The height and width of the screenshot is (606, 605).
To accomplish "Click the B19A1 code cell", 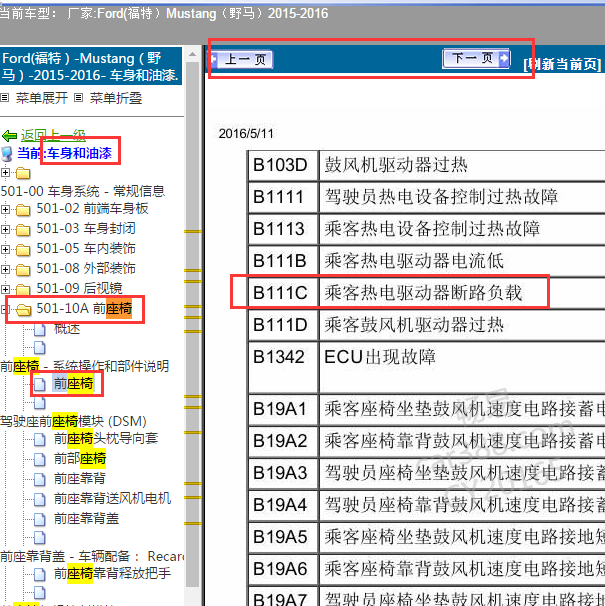I will pyautogui.click(x=283, y=409).
